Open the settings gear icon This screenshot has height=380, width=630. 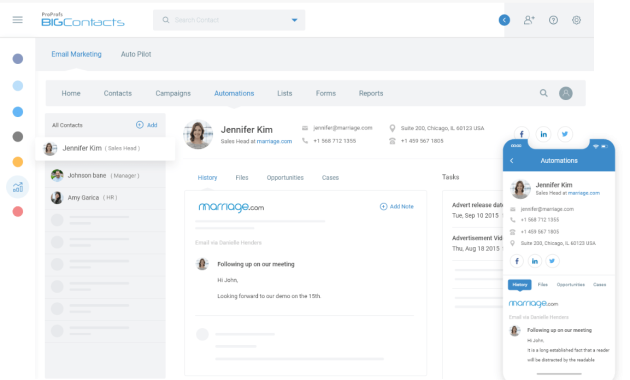[x=576, y=20]
